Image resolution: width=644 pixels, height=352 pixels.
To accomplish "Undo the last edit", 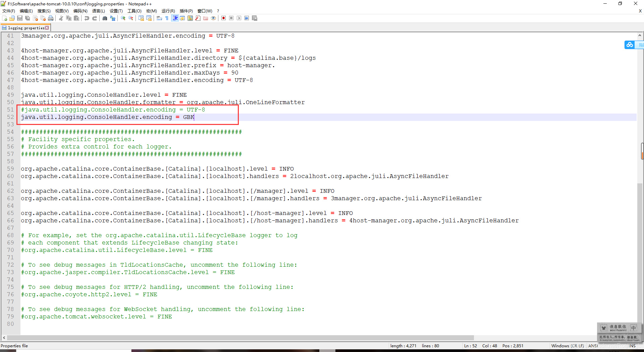I will coord(87,18).
